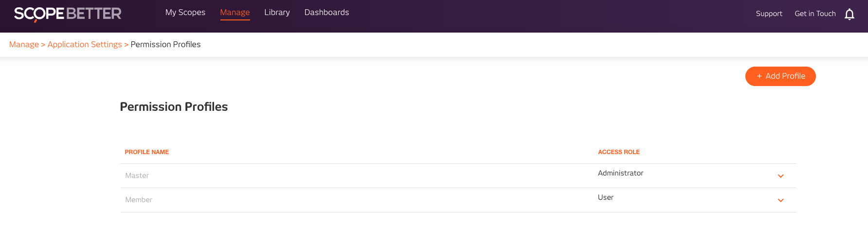This screenshot has width=868, height=228.
Task: Click the Access Role column header
Action: (x=618, y=152)
